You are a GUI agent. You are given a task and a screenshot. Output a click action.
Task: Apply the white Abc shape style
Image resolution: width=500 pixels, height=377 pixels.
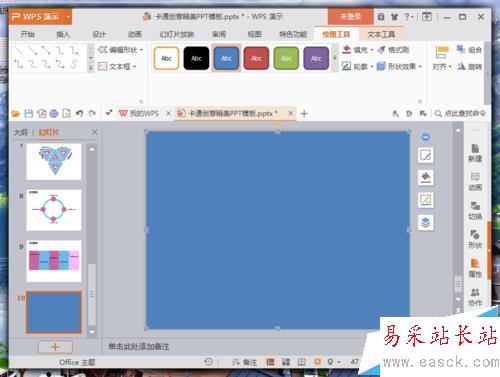167,58
